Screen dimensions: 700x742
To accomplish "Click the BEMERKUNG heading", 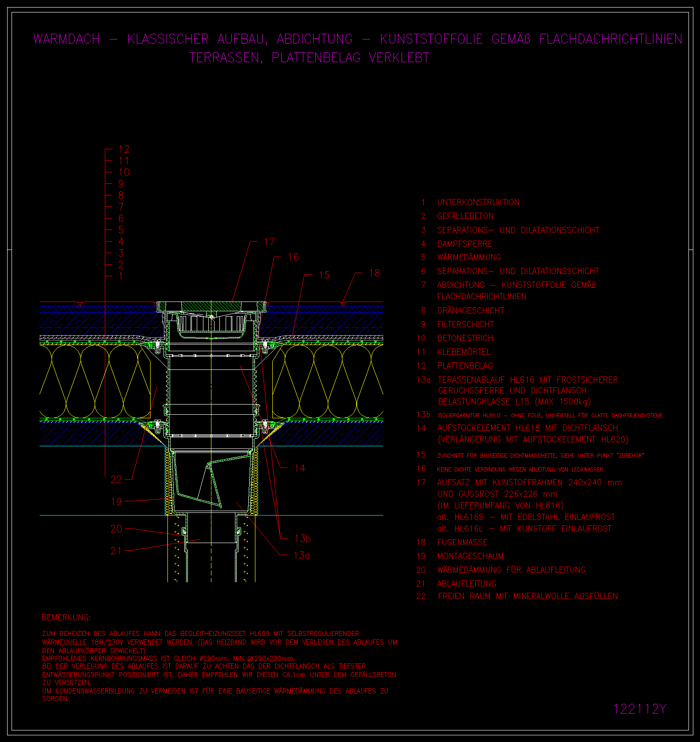I will pos(66,617).
